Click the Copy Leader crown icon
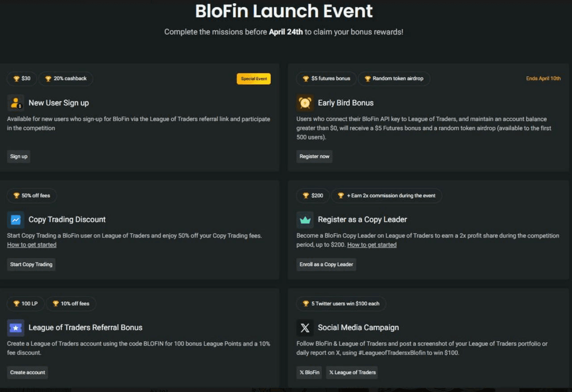The width and height of the screenshot is (572, 392). (x=305, y=220)
